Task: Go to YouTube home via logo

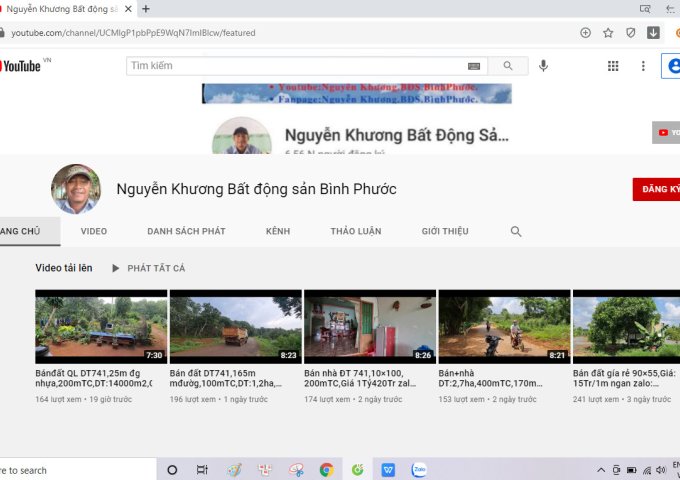Action: (20, 66)
